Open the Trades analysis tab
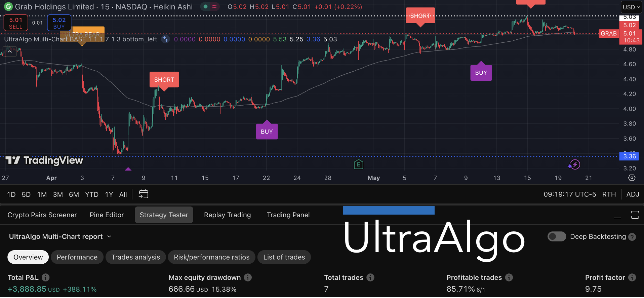Image resolution: width=644 pixels, height=298 pixels. (x=135, y=257)
